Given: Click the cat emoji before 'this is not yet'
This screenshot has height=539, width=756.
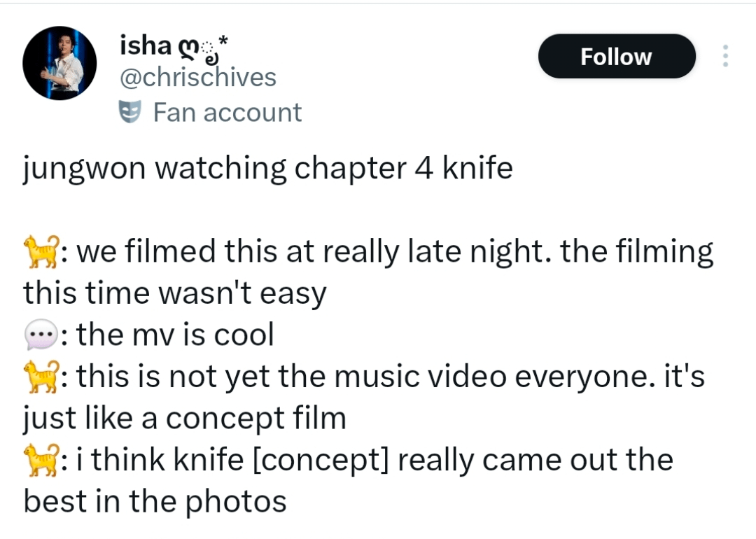Looking at the screenshot, I should click(x=40, y=375).
